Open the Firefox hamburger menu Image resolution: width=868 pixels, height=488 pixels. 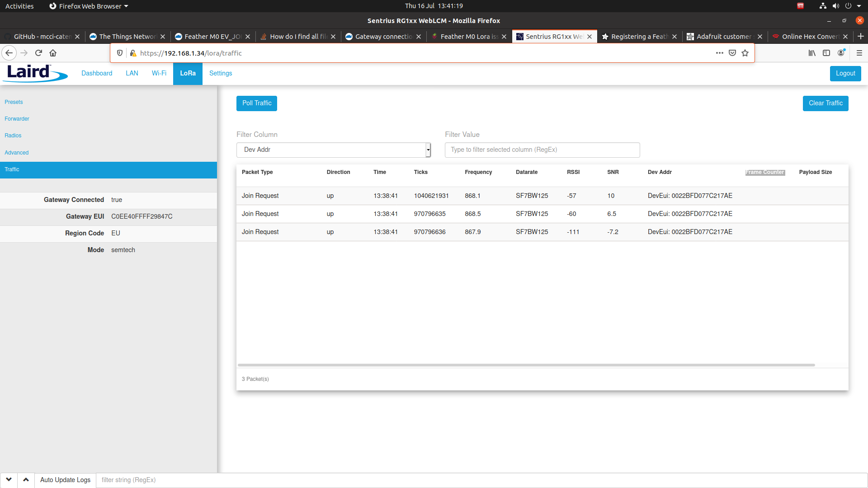coord(859,53)
